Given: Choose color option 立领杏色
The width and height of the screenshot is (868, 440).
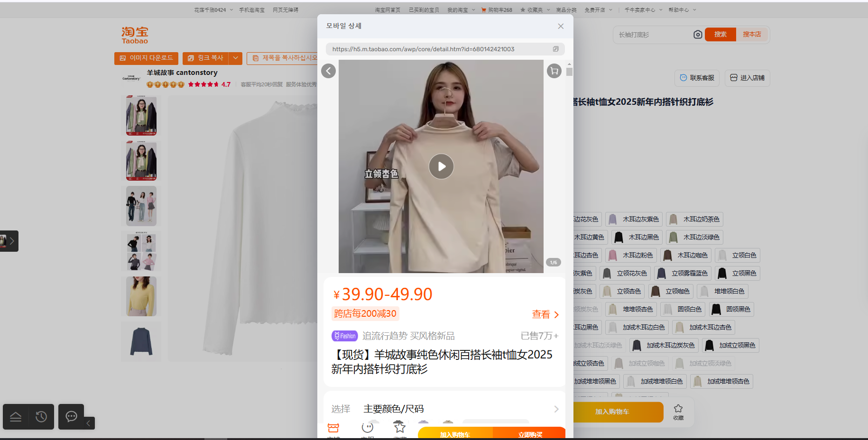Looking at the screenshot, I should point(622,291).
